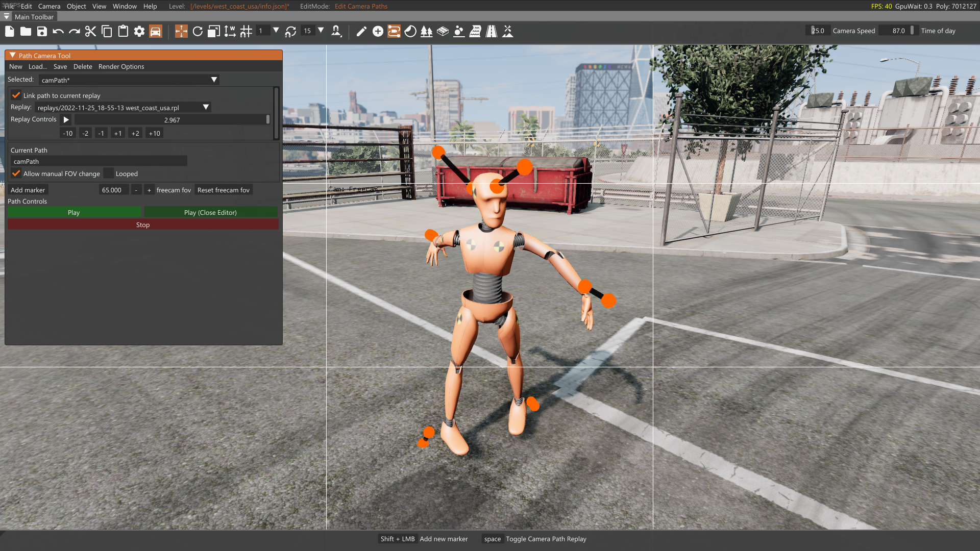This screenshot has height=551, width=980.
Task: Click the Reset freecam fov button
Action: [x=224, y=190]
